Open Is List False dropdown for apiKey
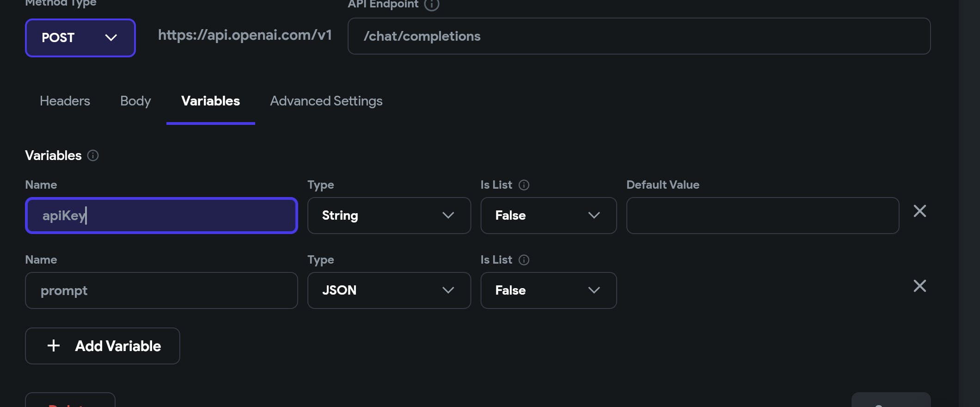This screenshot has width=980, height=407. pyautogui.click(x=548, y=216)
